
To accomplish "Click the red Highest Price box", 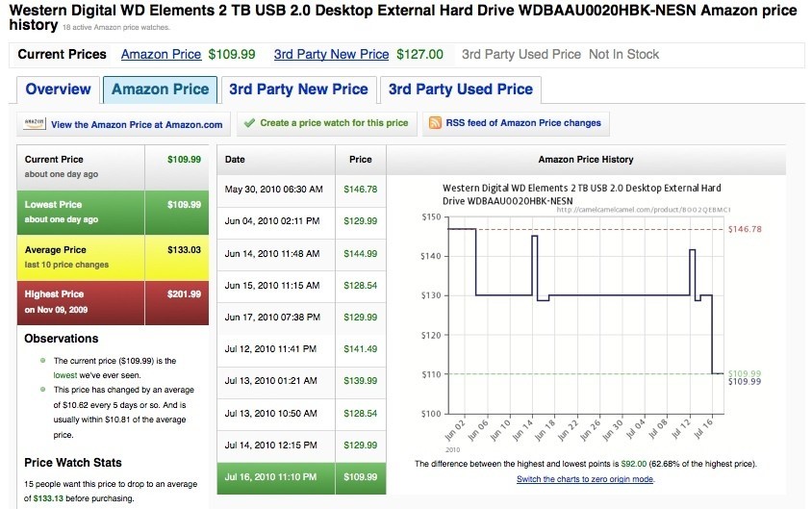I will pyautogui.click(x=114, y=301).
